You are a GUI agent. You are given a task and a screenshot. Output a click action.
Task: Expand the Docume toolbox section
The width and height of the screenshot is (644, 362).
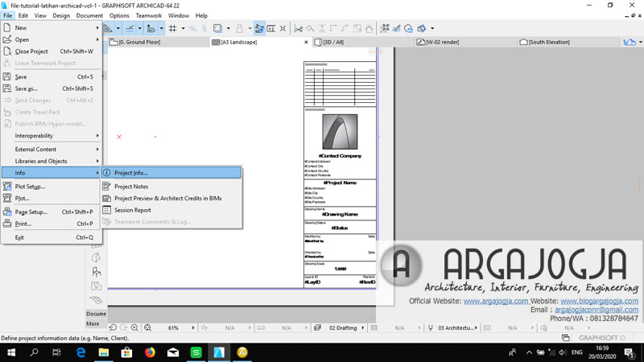click(x=96, y=314)
